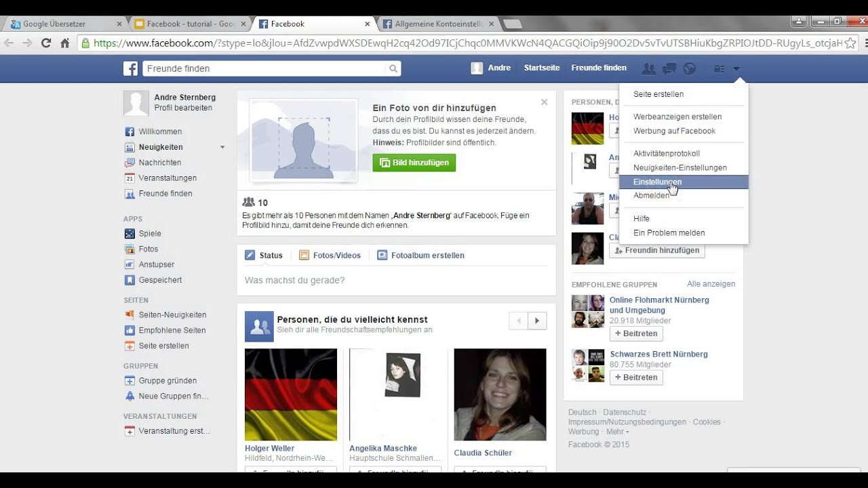Open Willkommen in left sidebar

(160, 131)
